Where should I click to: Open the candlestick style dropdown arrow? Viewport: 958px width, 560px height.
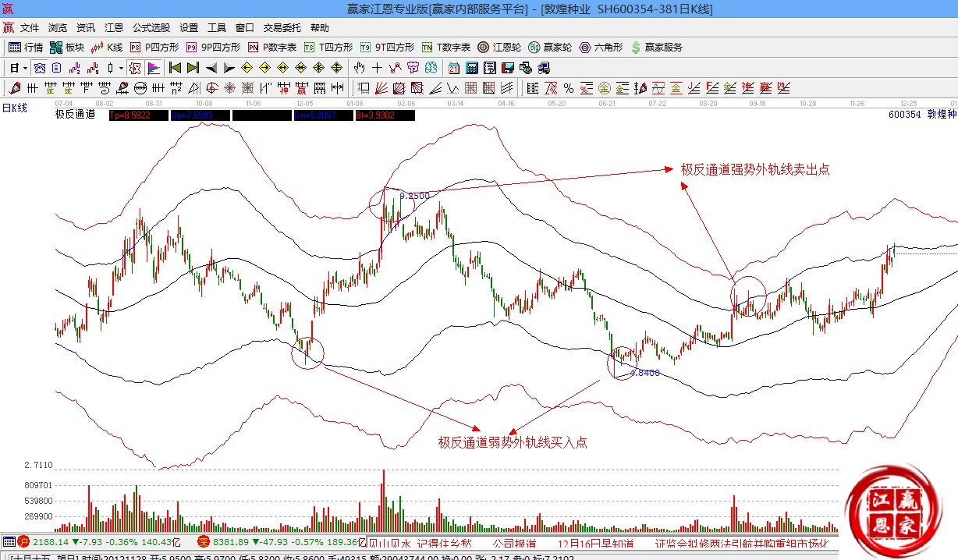pyautogui.click(x=121, y=68)
